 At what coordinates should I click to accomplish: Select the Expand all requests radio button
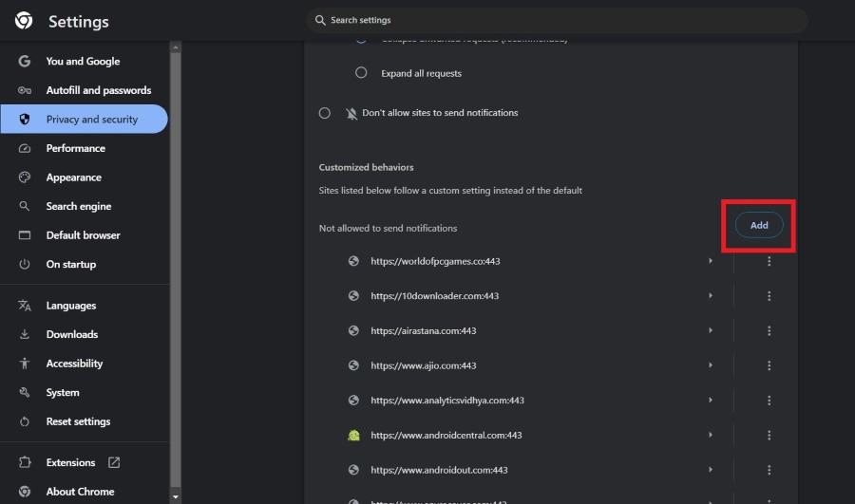(x=361, y=72)
